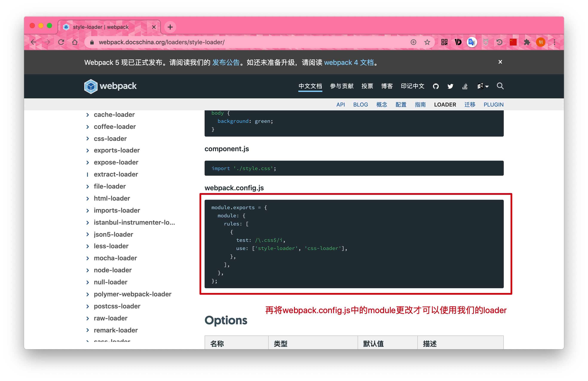
Task: Click the browser forward arrow
Action: tap(47, 42)
